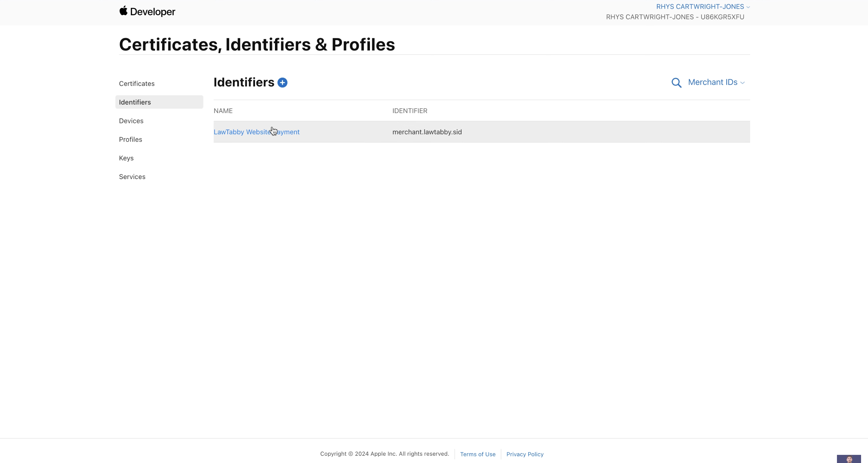Open the Keys section

(x=126, y=158)
